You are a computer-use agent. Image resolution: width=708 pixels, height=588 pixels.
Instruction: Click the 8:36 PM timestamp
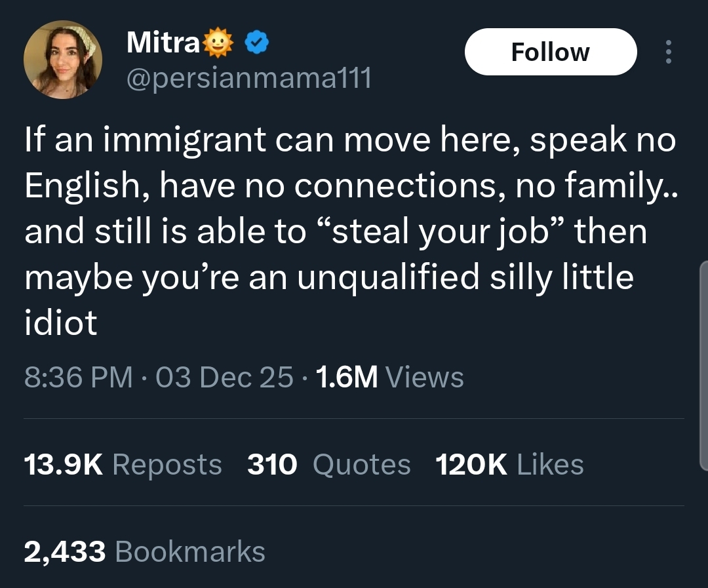[x=78, y=378]
